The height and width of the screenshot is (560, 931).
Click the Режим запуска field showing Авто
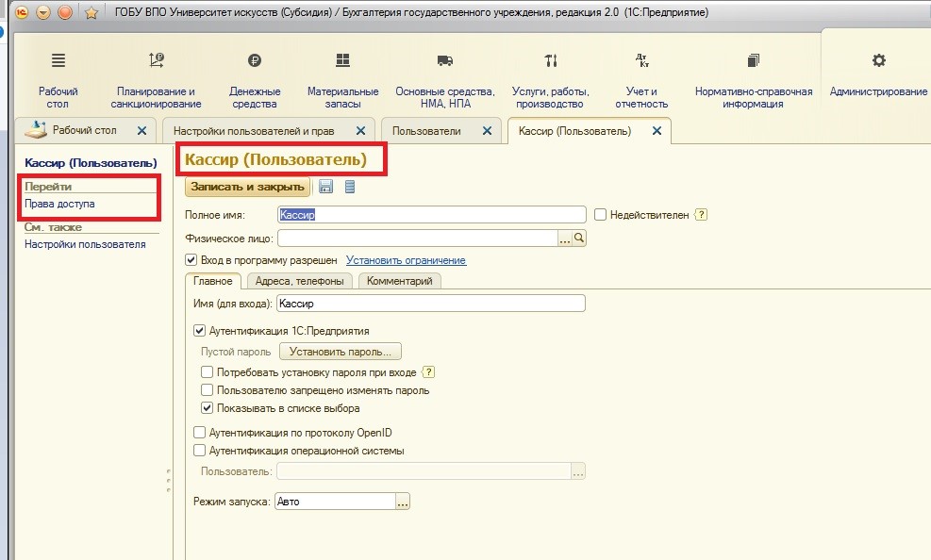[335, 502]
